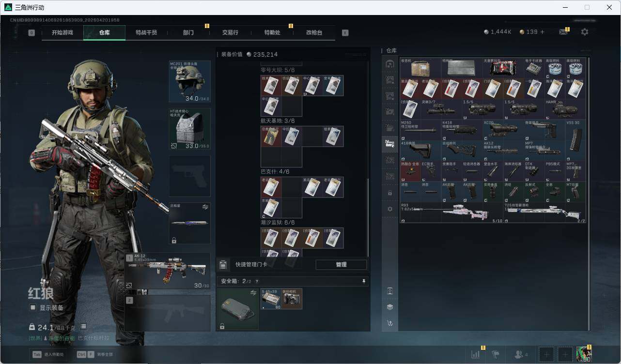The width and height of the screenshot is (621, 364).
Task: Click the 装备价值 235,214 value
Action: 249,55
